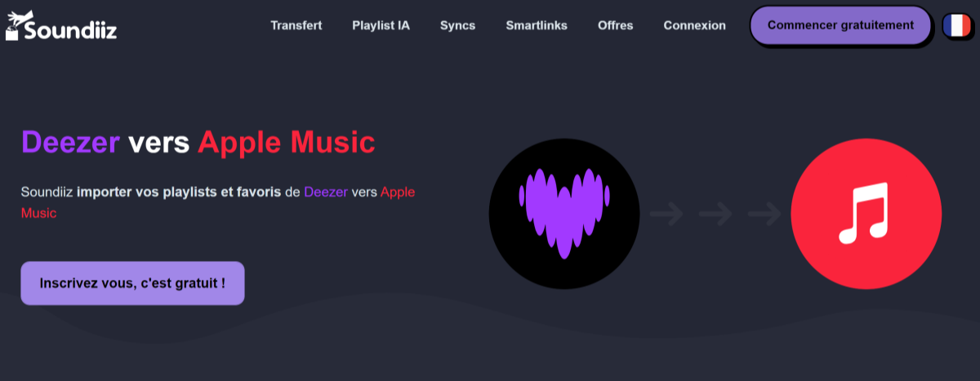Click the Apple Music note icon
This screenshot has width=980, height=381.
click(x=866, y=213)
